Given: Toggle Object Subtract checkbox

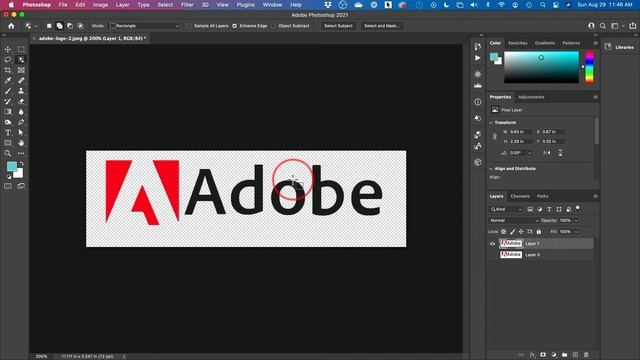Looking at the screenshot, I should click(x=273, y=26).
